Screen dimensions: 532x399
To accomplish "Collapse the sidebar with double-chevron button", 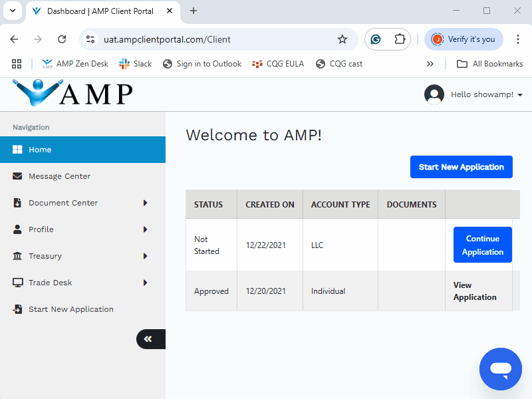I will tap(148, 339).
